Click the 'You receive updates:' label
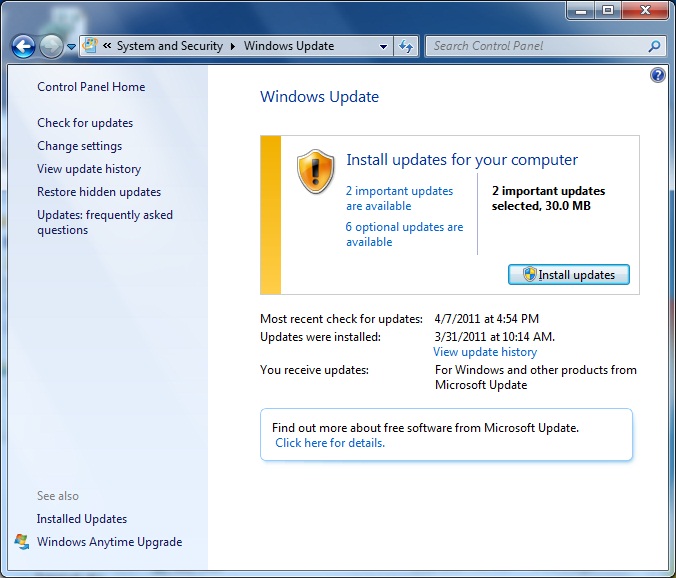Viewport: 676px width, 578px height. [x=314, y=370]
